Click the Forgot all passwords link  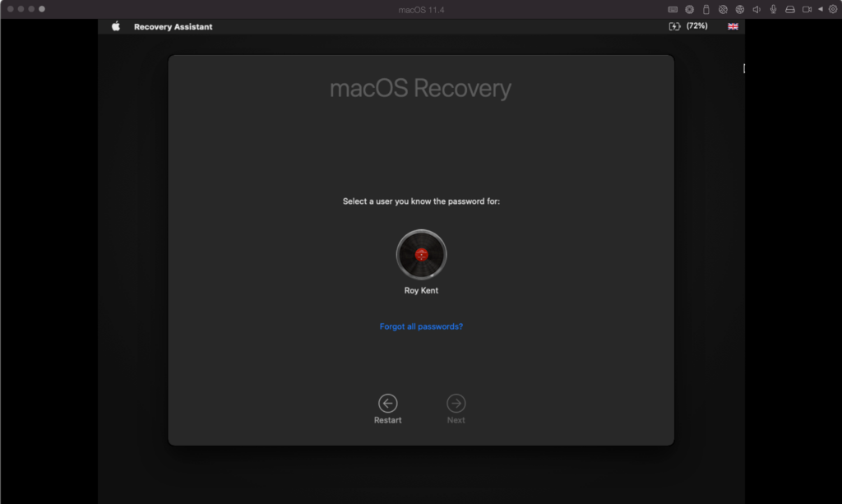[x=421, y=326]
